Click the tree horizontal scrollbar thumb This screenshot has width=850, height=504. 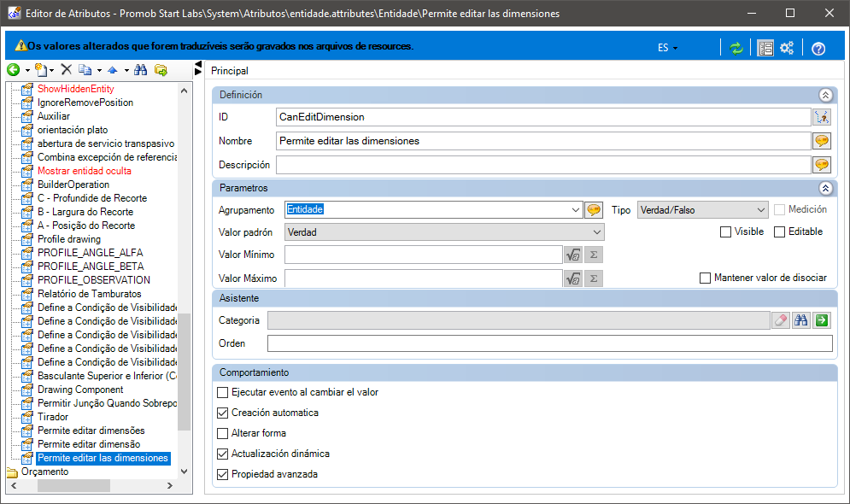(73, 485)
